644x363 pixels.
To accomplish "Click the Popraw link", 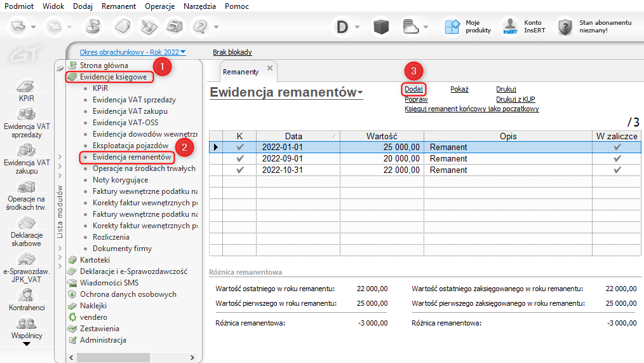I will coord(416,99).
